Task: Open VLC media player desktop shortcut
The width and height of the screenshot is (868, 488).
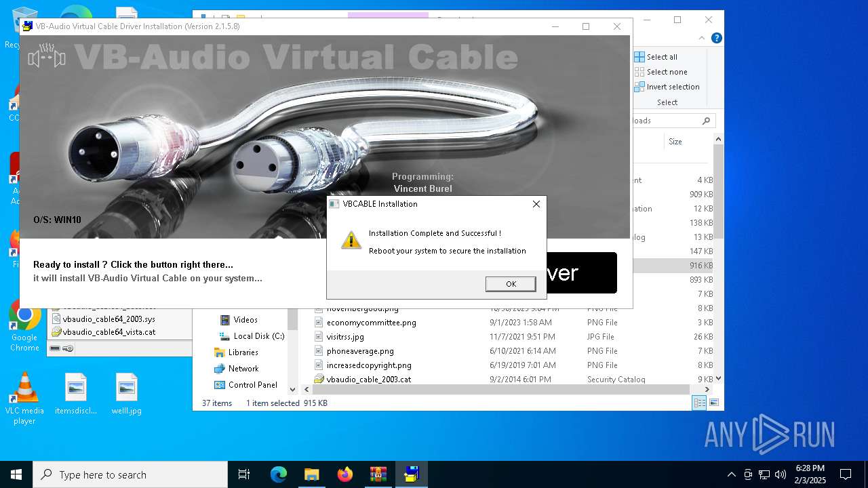Action: click(24, 399)
